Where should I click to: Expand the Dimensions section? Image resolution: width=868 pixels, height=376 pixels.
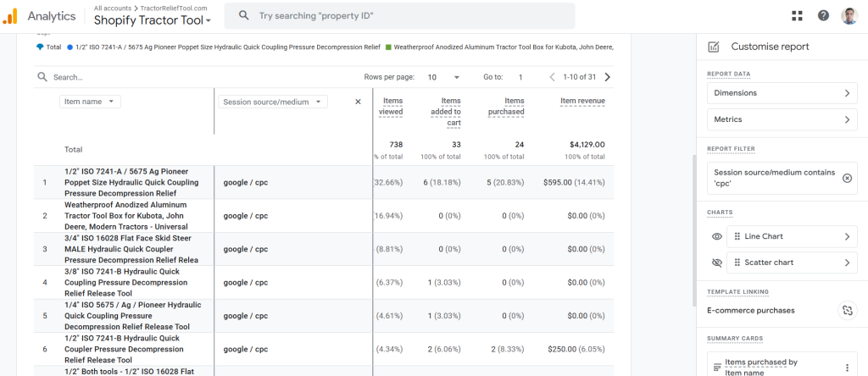pyautogui.click(x=782, y=93)
